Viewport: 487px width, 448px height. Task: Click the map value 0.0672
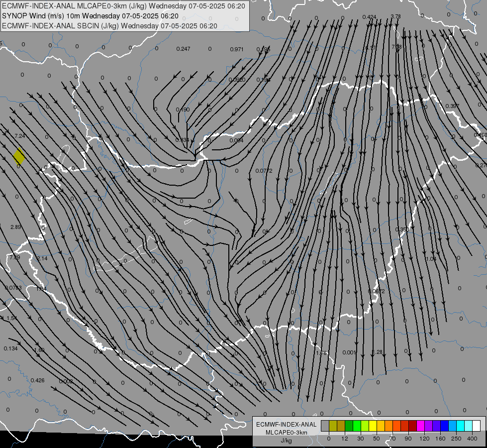tap(377, 291)
